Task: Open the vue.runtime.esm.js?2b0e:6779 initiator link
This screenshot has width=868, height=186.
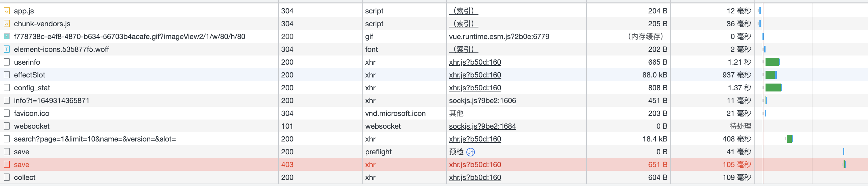Action: [x=499, y=36]
